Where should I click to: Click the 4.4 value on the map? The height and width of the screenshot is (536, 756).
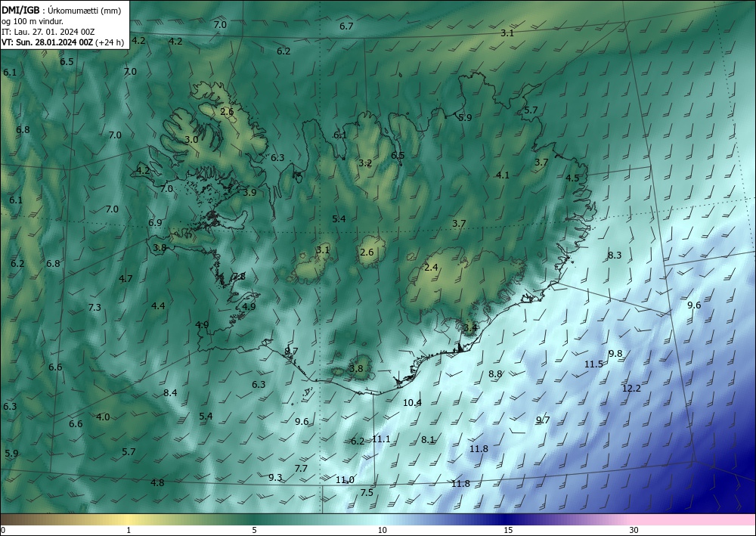pos(158,306)
